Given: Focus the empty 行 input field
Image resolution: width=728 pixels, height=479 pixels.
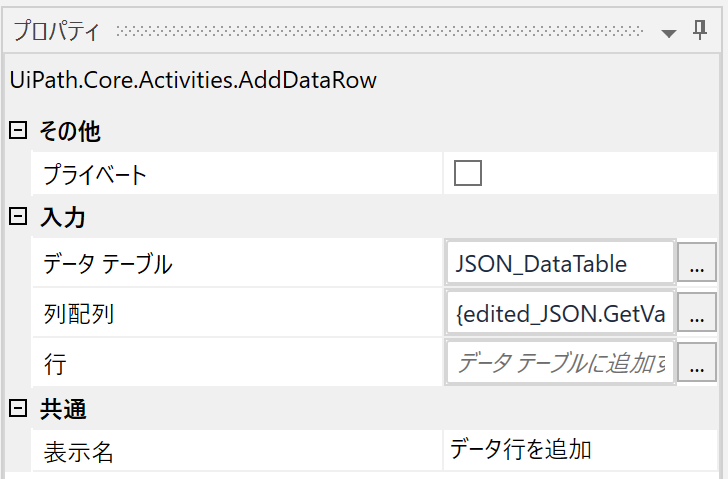Looking at the screenshot, I should click(x=560, y=362).
